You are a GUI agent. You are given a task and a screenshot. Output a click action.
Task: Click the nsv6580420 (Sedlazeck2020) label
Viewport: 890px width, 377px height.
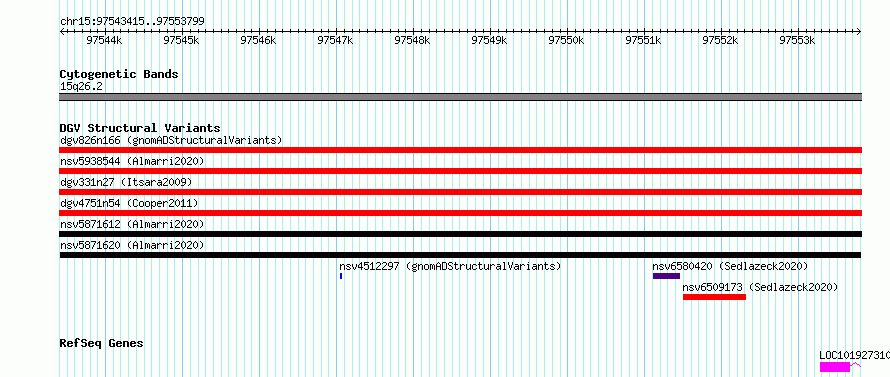tap(730, 266)
